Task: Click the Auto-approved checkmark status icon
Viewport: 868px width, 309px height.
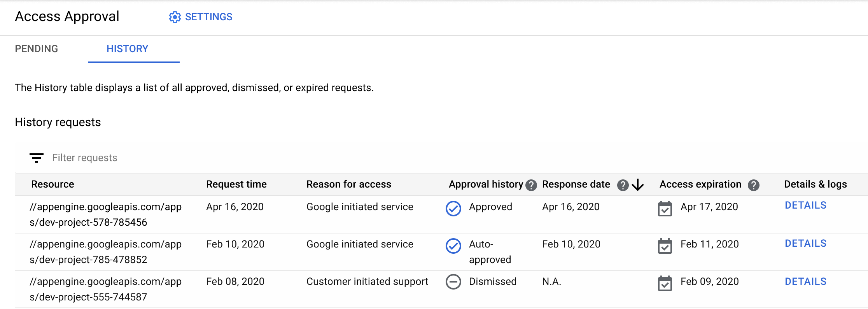Action: point(453,246)
